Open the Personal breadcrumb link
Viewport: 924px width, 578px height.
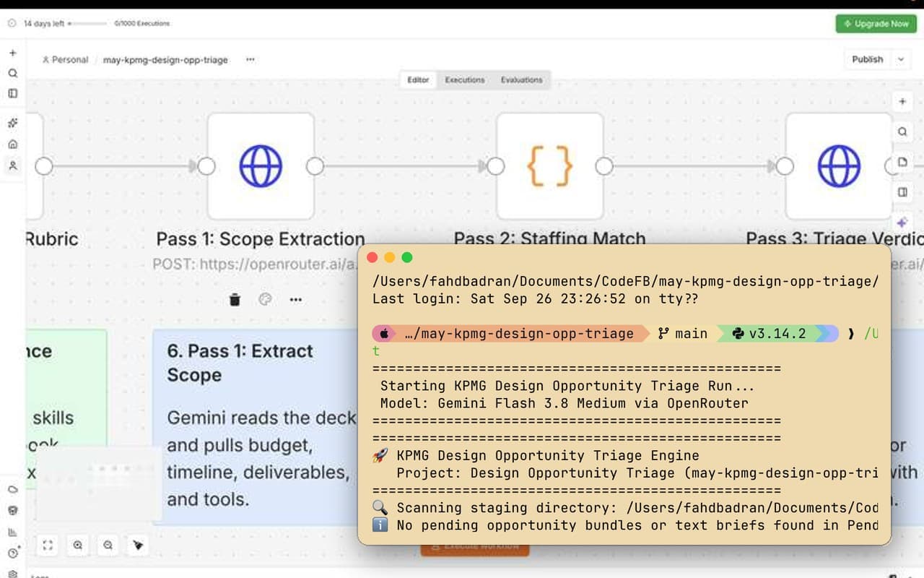65,60
